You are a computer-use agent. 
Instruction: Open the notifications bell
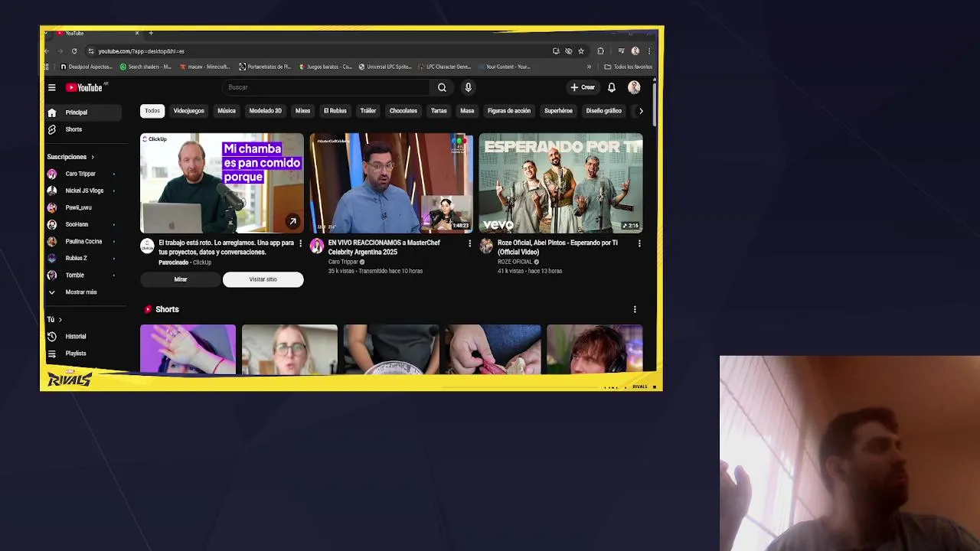[612, 87]
